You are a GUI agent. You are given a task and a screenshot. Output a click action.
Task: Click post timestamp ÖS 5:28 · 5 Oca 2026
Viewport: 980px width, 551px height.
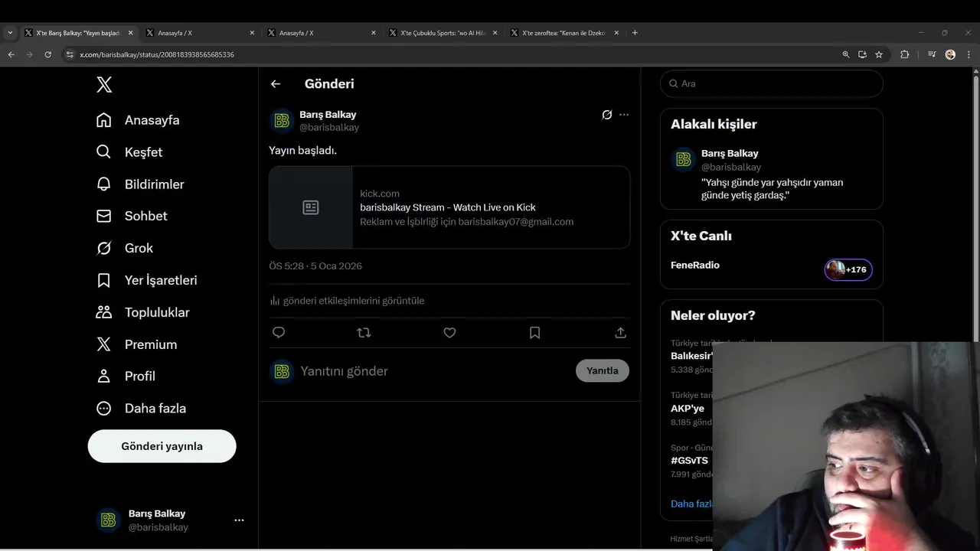pyautogui.click(x=315, y=266)
